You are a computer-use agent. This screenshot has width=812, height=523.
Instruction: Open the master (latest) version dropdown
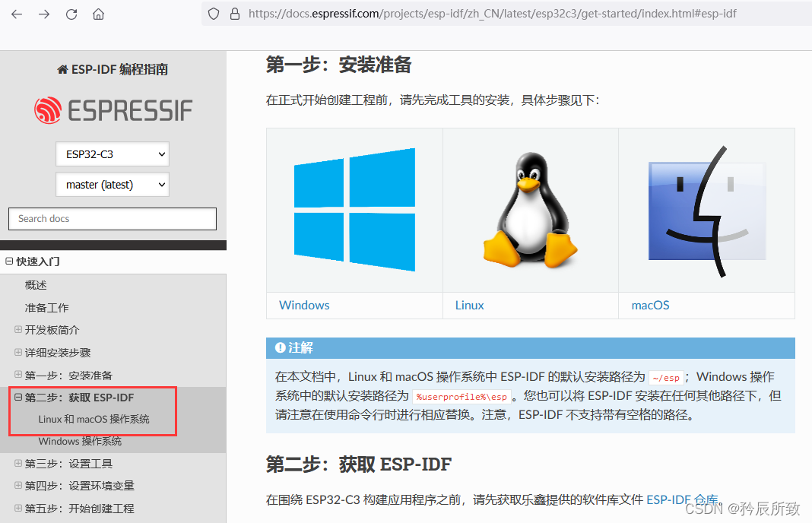[113, 185]
